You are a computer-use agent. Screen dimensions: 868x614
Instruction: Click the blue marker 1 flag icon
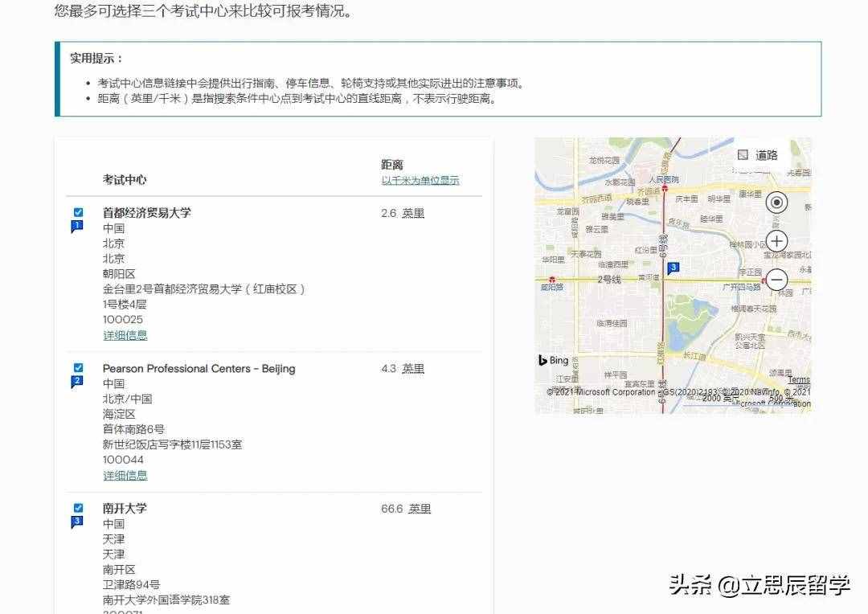77,227
